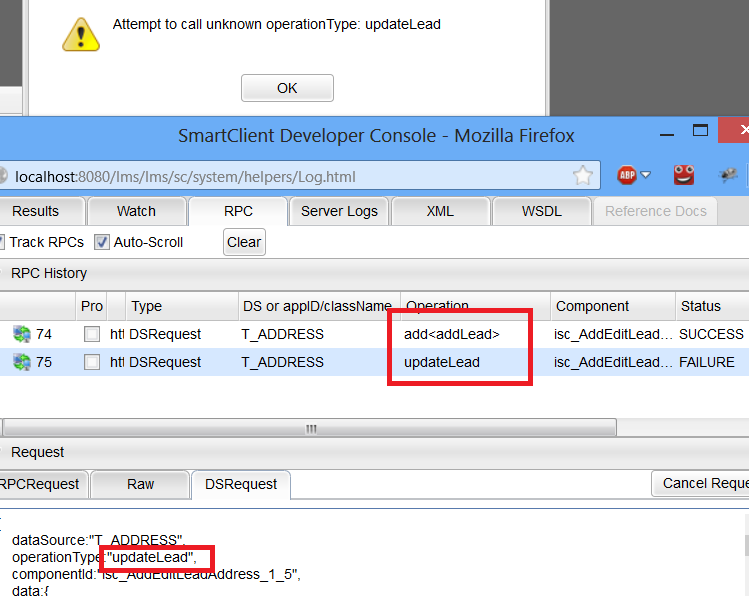This screenshot has height=596, width=749.
Task: Switch to the Server Logs tab
Action: pos(339,211)
